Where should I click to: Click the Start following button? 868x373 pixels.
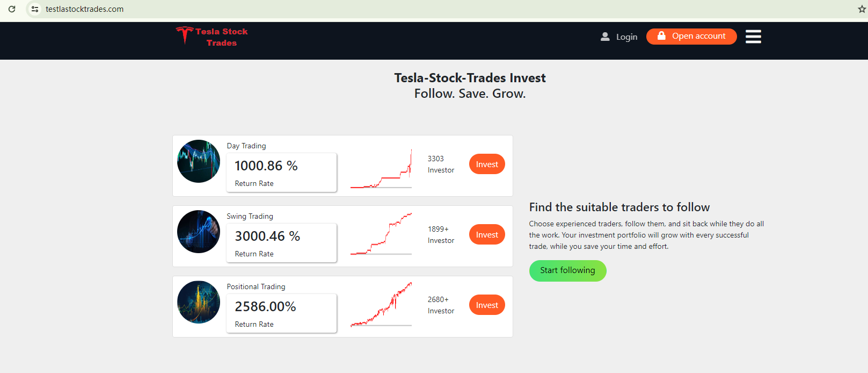click(567, 270)
